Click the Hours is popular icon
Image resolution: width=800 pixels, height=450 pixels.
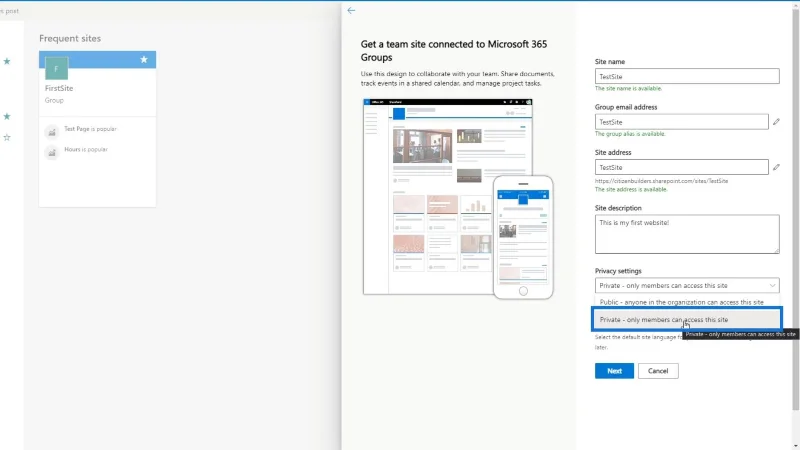coord(52,153)
